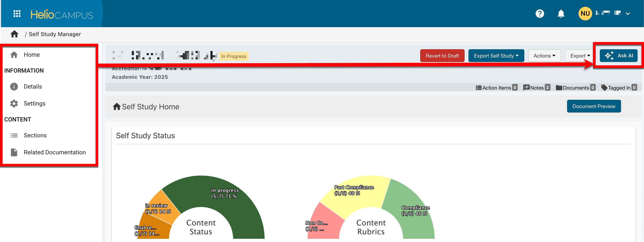Select Home in the sidebar menu
Viewport: 644px width, 242px height.
(x=31, y=55)
